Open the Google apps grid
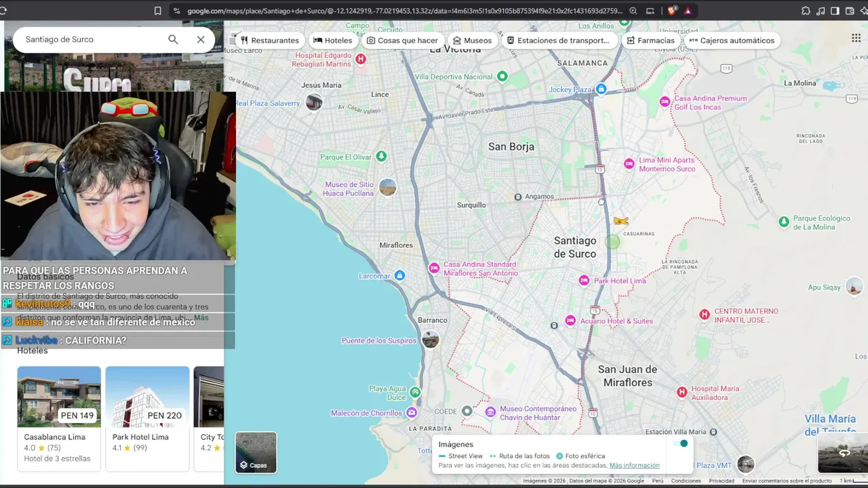 pyautogui.click(x=856, y=39)
